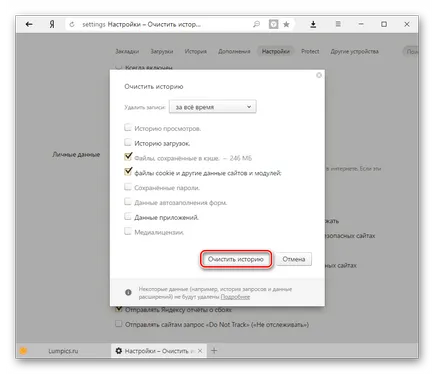Close the Настройки tab
The image size is (434, 374).
coord(200,351)
